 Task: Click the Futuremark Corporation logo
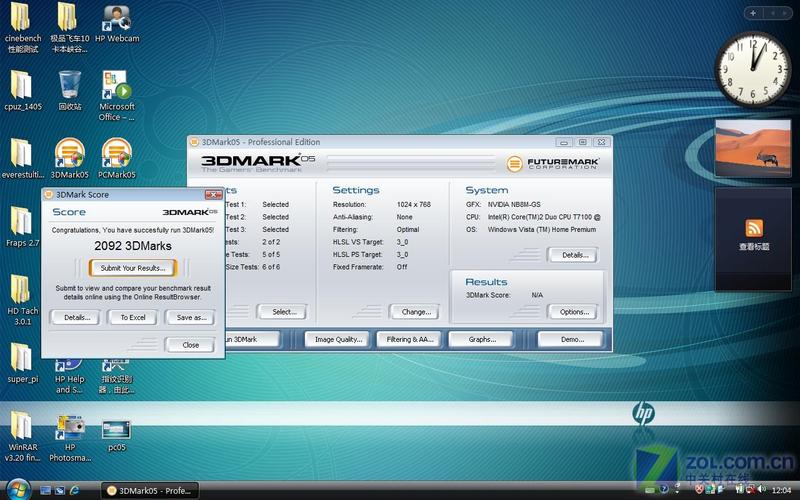pos(553,164)
